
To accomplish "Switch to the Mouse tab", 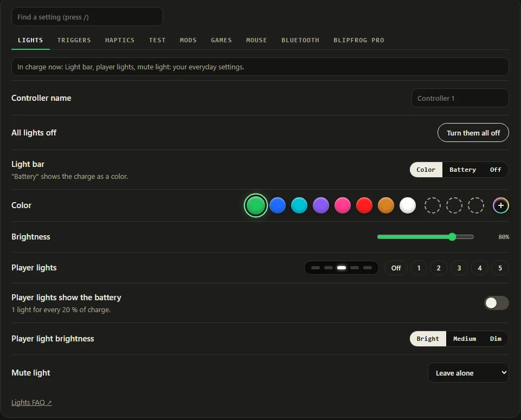I will [x=256, y=40].
